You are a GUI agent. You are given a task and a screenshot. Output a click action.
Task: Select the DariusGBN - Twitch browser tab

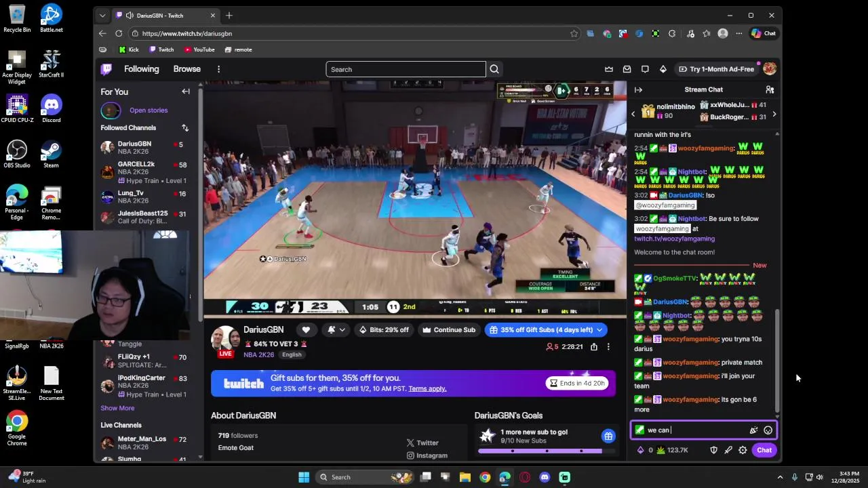(165, 15)
